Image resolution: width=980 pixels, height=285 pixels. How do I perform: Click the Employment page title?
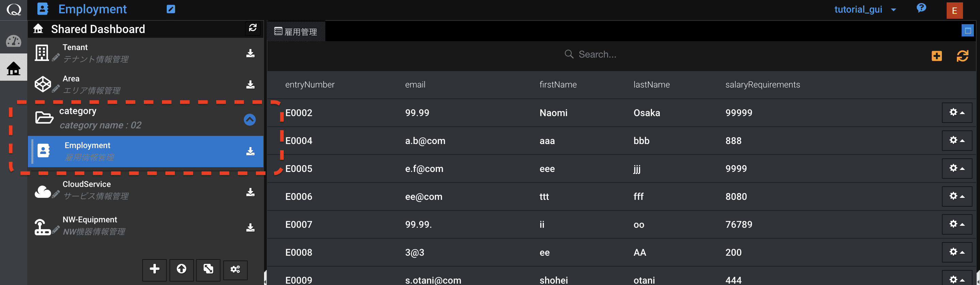tap(93, 9)
